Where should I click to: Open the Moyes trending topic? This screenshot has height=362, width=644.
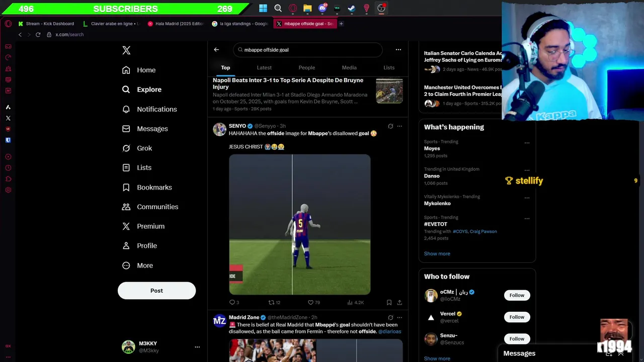432,149
